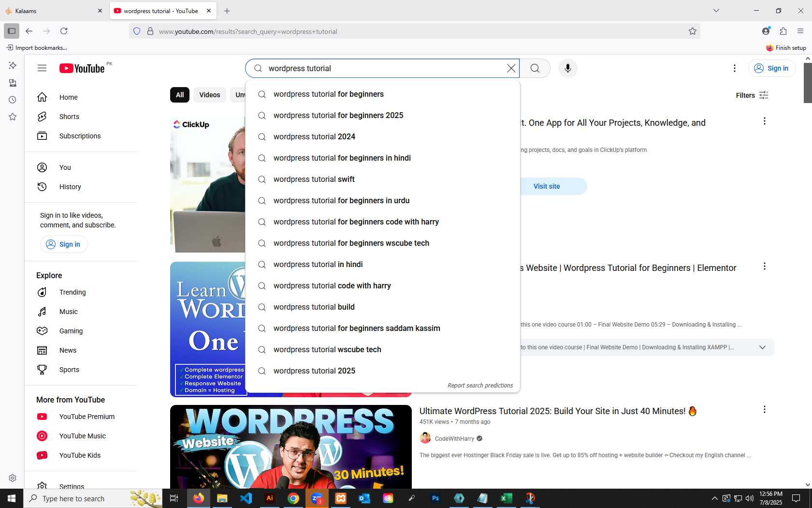The width and height of the screenshot is (812, 508).
Task: Choose suggestion 'wordpress tutorial build'
Action: (x=383, y=307)
